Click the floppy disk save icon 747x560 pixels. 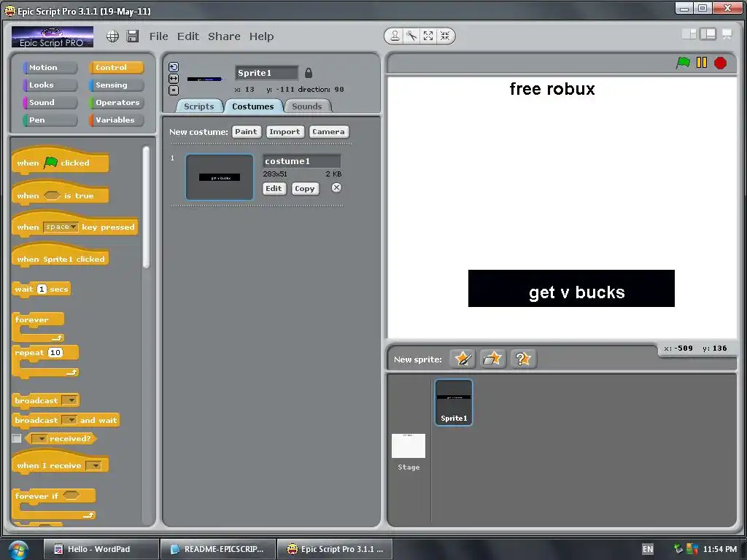point(133,36)
